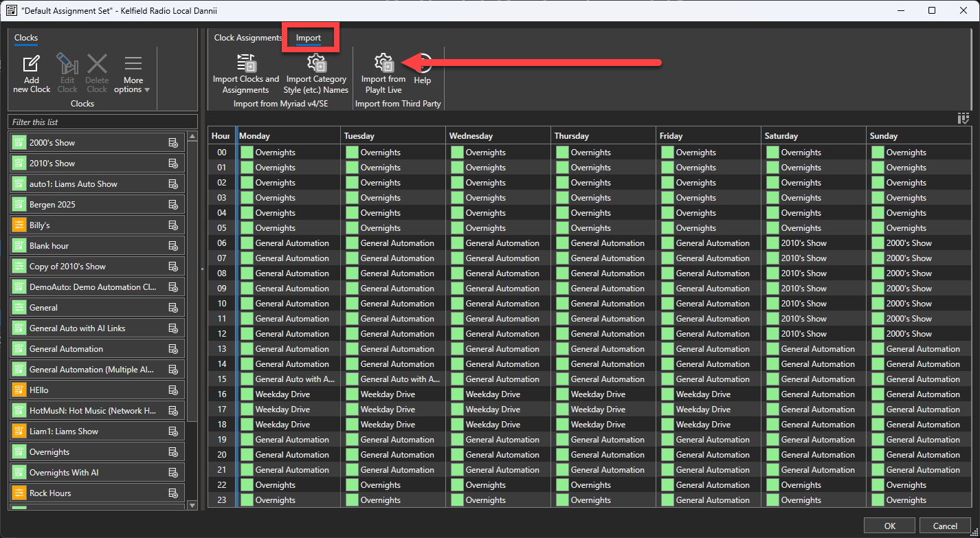
Task: Click the Delete Clock icon
Action: coord(97,65)
